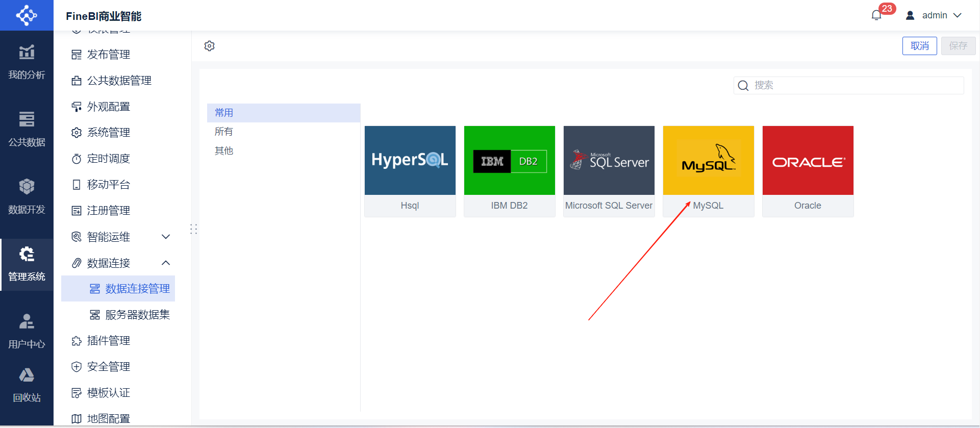The height and width of the screenshot is (428, 980).
Task: Focus the 搜索 search field
Action: click(849, 85)
